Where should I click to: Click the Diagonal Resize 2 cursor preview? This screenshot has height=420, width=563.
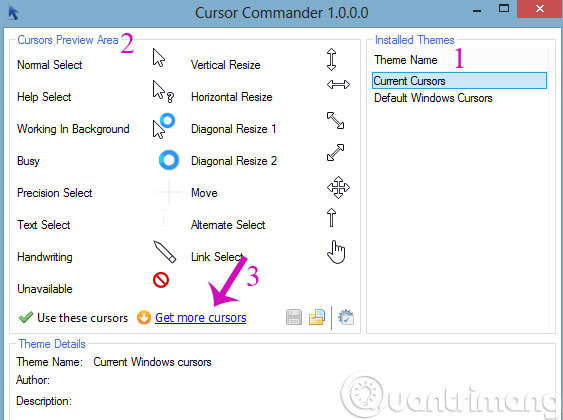335,153
